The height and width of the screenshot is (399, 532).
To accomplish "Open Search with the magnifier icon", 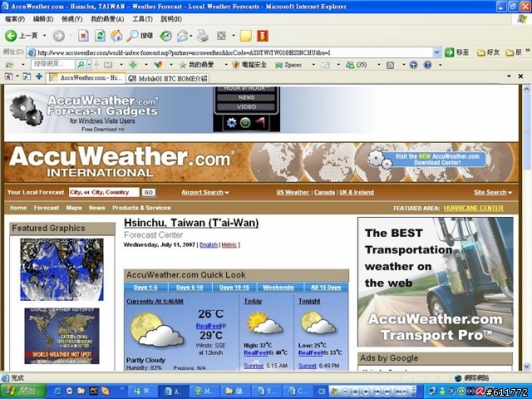I will [x=140, y=36].
